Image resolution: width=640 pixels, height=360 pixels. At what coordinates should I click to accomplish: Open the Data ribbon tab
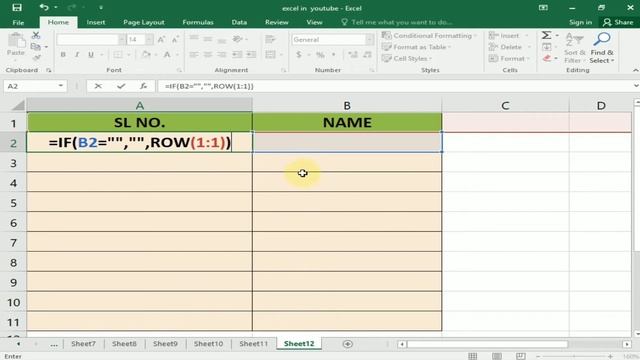tap(239, 22)
